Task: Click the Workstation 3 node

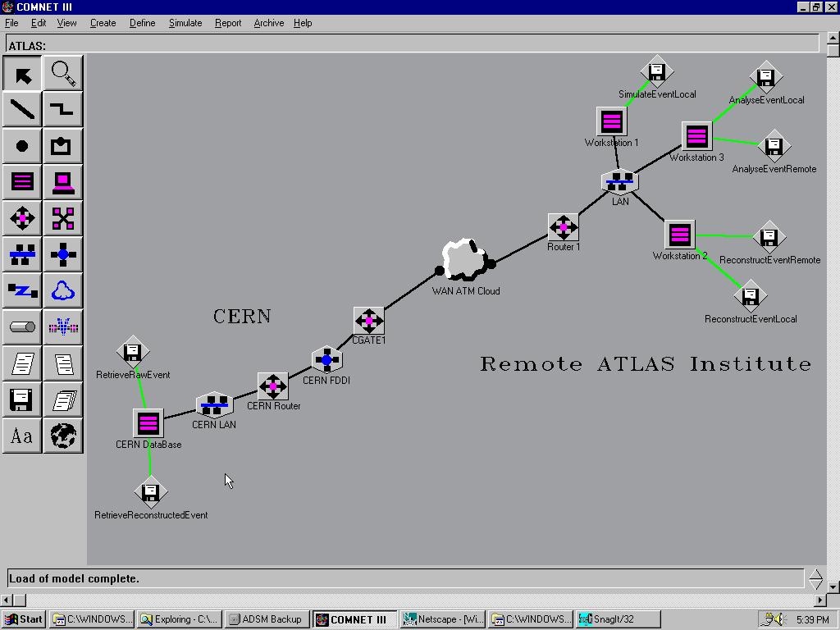Action: point(696,136)
